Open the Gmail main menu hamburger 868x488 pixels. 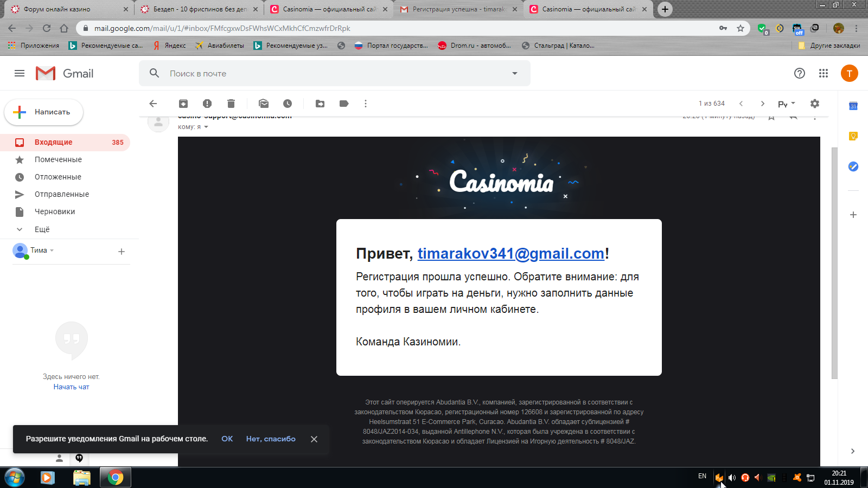click(20, 73)
